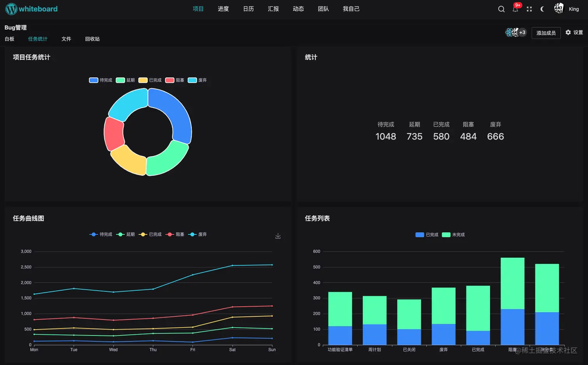The image size is (588, 365).
Task: Go to 进度 in the top navigation
Action: (x=223, y=9)
